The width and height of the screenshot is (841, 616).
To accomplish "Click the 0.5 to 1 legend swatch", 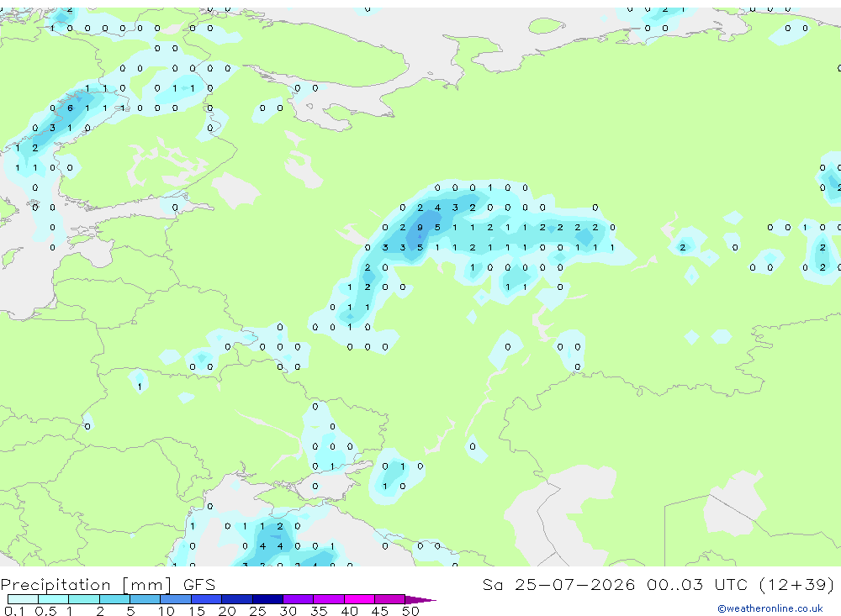I will coord(54,599).
